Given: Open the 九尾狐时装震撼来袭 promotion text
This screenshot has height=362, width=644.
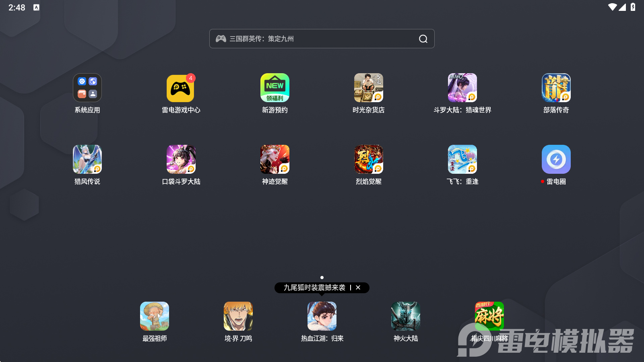Looking at the screenshot, I should 314,288.
